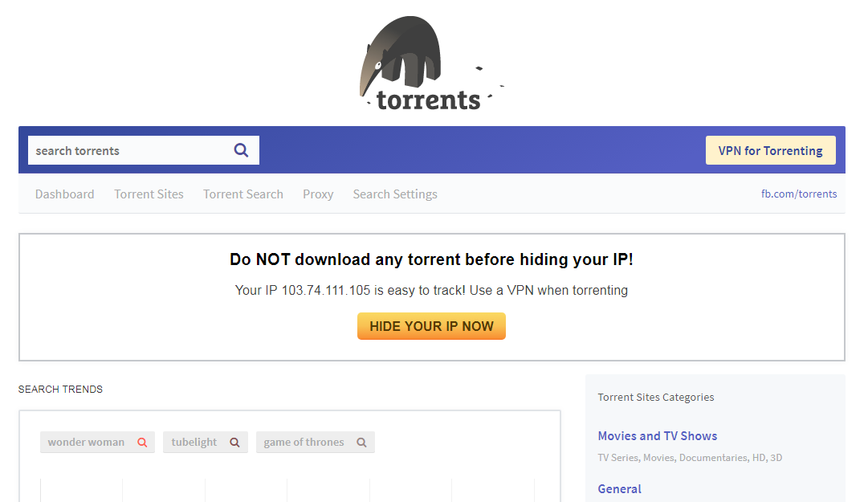Select the Proxy menu item

(318, 194)
